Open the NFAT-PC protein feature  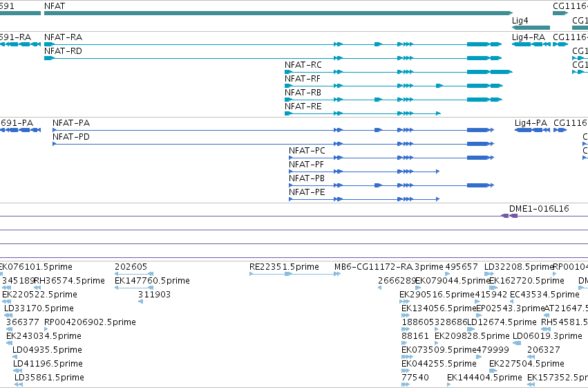pos(307,151)
